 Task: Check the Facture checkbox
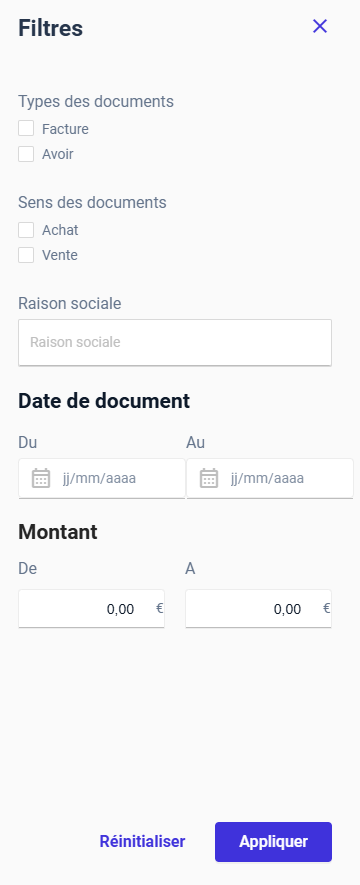pyautogui.click(x=26, y=129)
